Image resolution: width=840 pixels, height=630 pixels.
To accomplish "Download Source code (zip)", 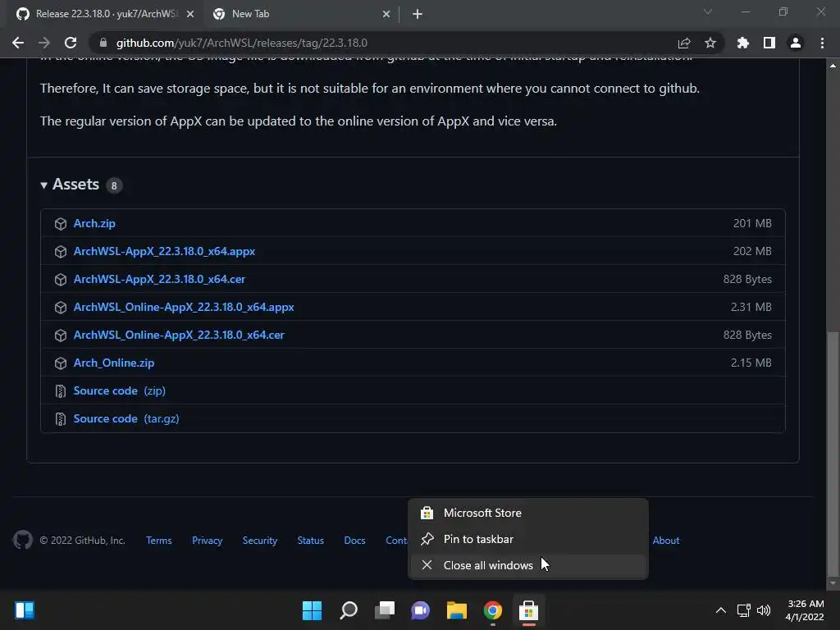I will (119, 390).
